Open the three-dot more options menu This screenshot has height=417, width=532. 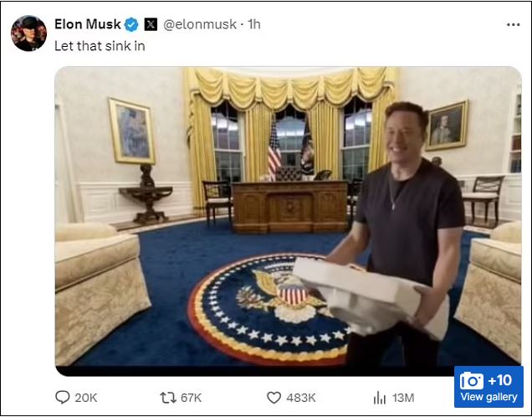(x=513, y=24)
